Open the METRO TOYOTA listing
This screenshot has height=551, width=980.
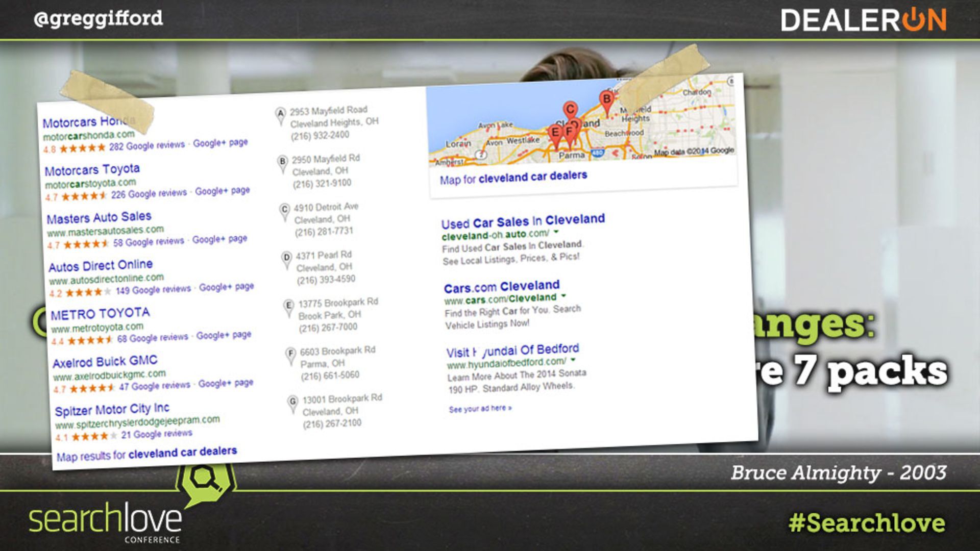tap(101, 313)
